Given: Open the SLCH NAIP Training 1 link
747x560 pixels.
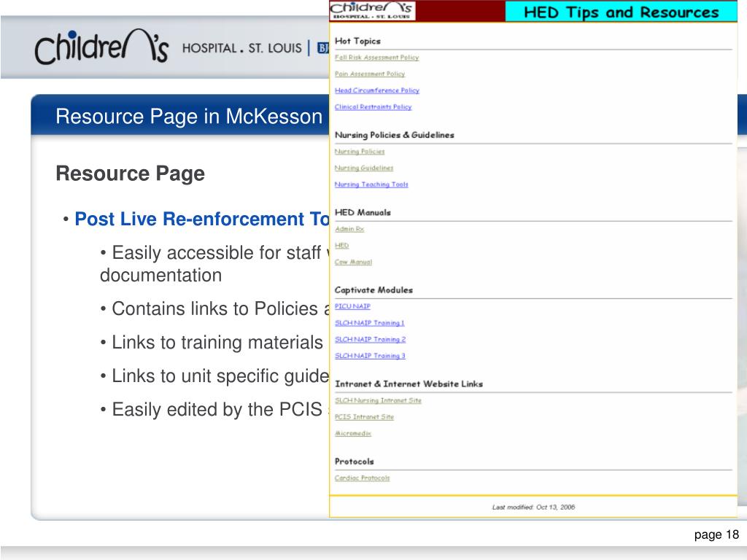Looking at the screenshot, I should (370, 323).
